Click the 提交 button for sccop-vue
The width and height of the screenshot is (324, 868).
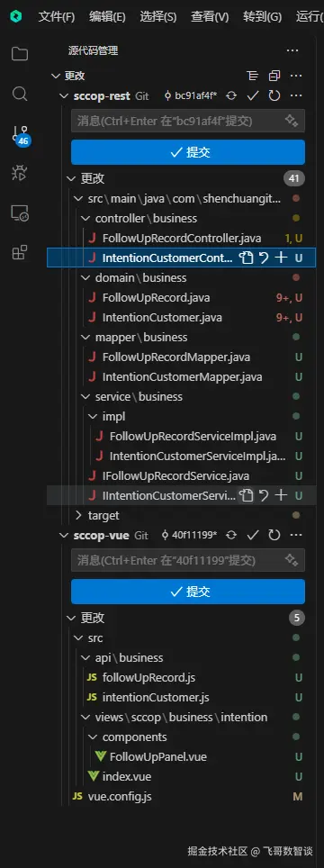tap(188, 592)
